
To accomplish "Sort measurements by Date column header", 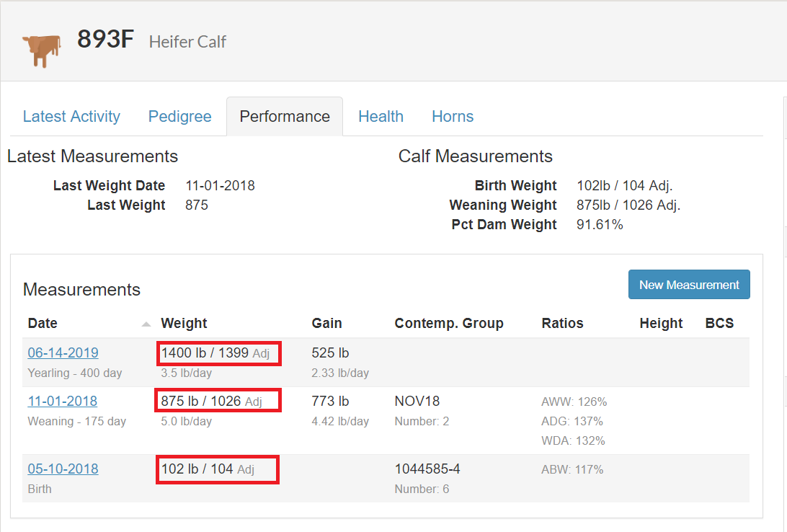I will tap(43, 324).
